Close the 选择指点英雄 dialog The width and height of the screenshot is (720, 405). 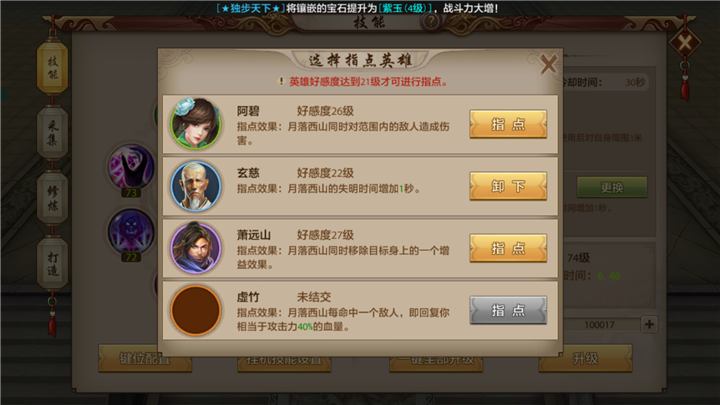[x=548, y=64]
